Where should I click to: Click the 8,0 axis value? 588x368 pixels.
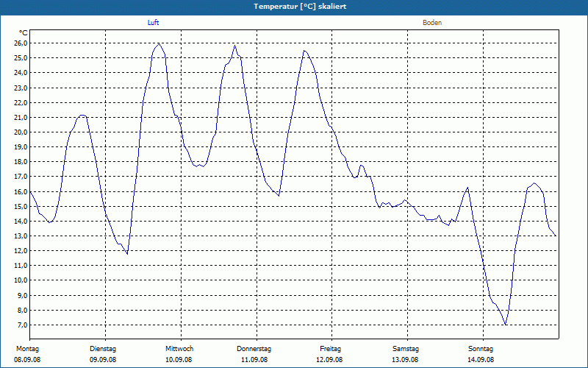coord(23,310)
